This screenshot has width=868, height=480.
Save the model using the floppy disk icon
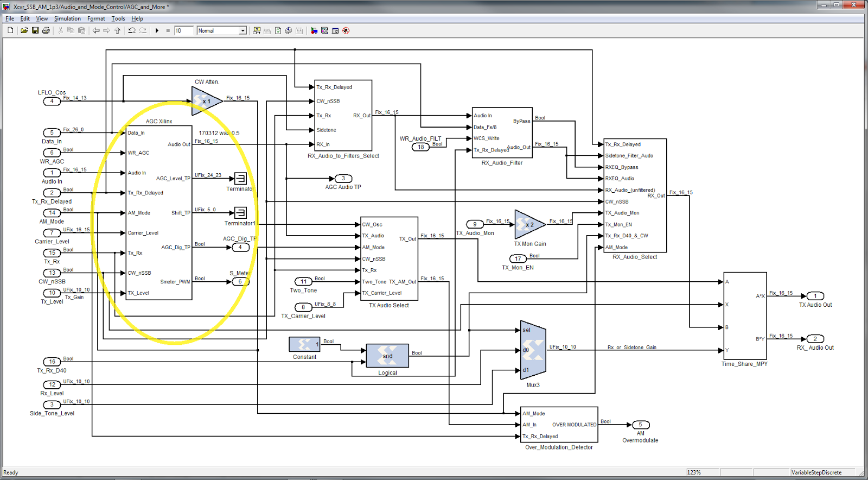(35, 30)
